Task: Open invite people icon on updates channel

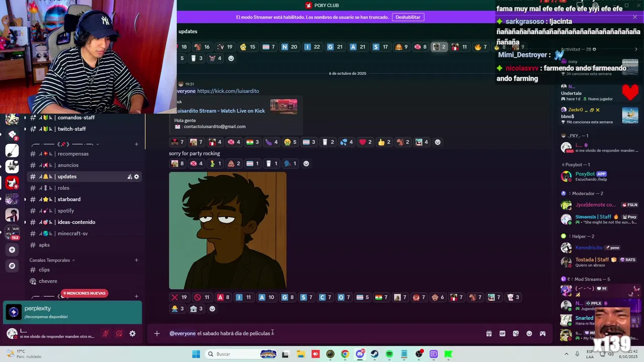Action: pyautogui.click(x=130, y=176)
